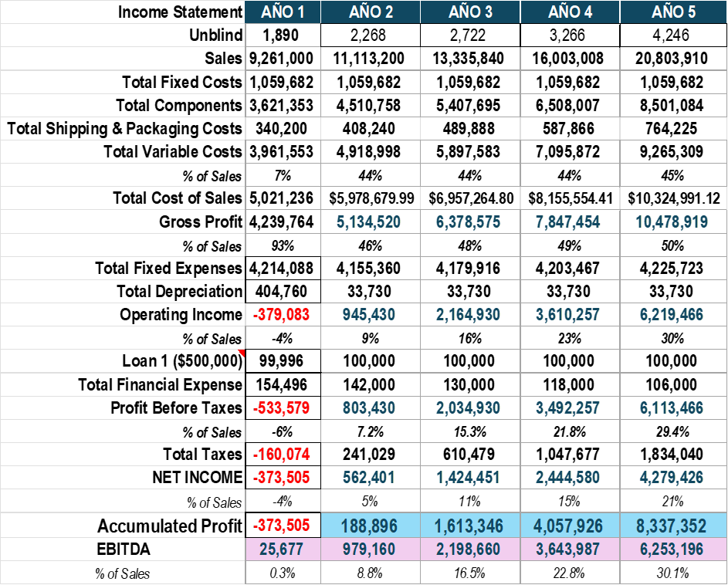The width and height of the screenshot is (728, 585).
Task: Select Gross Profit value 5,134,520
Action: pos(369,222)
